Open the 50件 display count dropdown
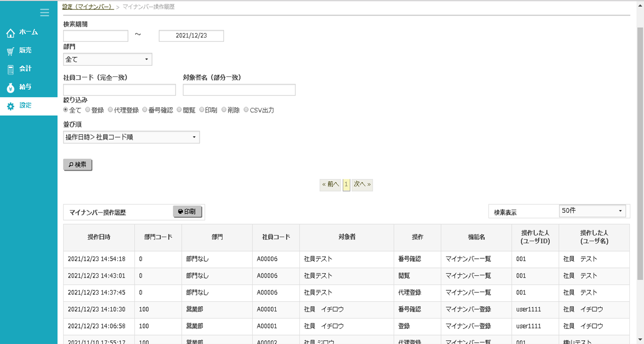 point(592,211)
